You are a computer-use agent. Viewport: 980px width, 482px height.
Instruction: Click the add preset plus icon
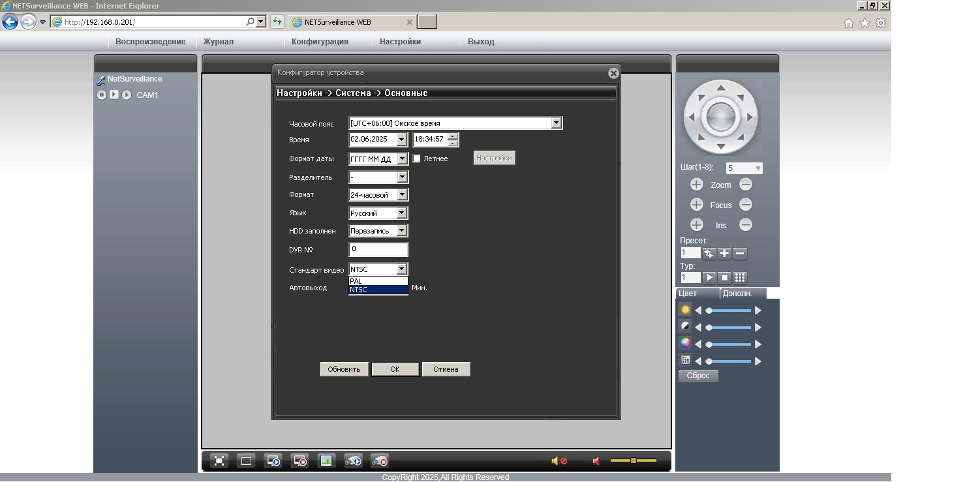pyautogui.click(x=724, y=254)
